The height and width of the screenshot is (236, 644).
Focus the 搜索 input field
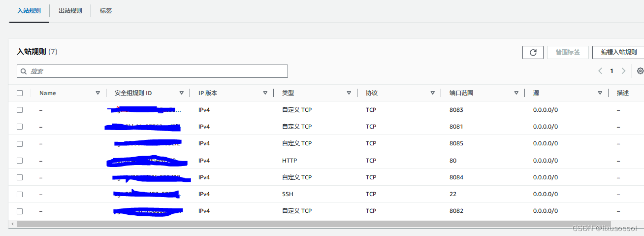[158, 71]
